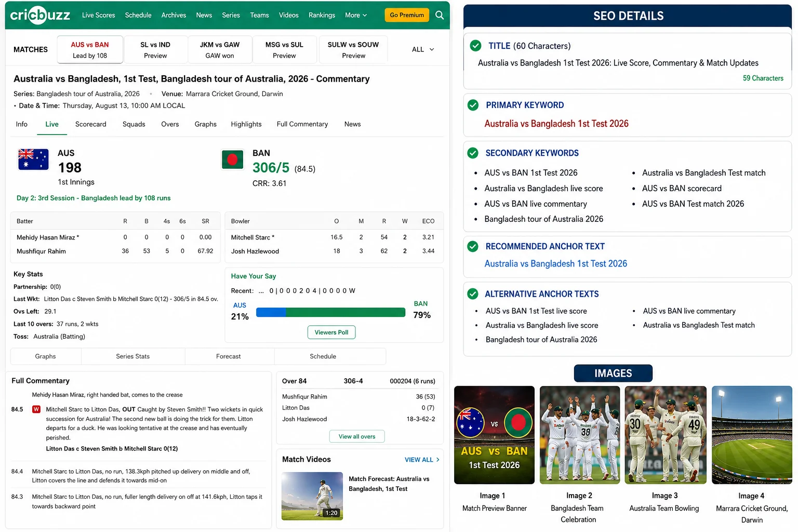Click 'AUS vs BAN Test match 2026' keyword
The width and height of the screenshot is (798, 532).
click(x=693, y=204)
